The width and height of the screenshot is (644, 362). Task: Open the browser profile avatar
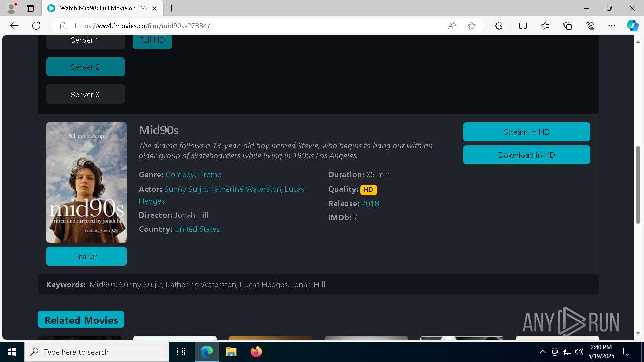[x=11, y=8]
